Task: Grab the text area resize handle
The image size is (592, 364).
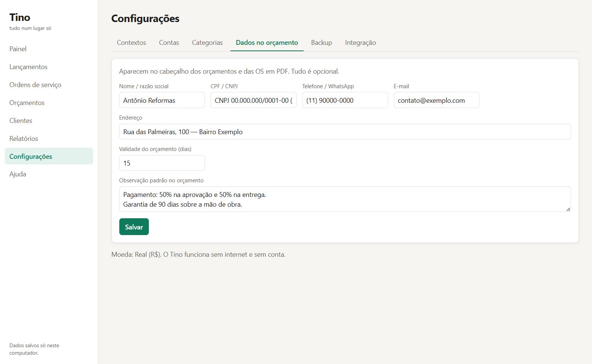Action: pos(568,209)
